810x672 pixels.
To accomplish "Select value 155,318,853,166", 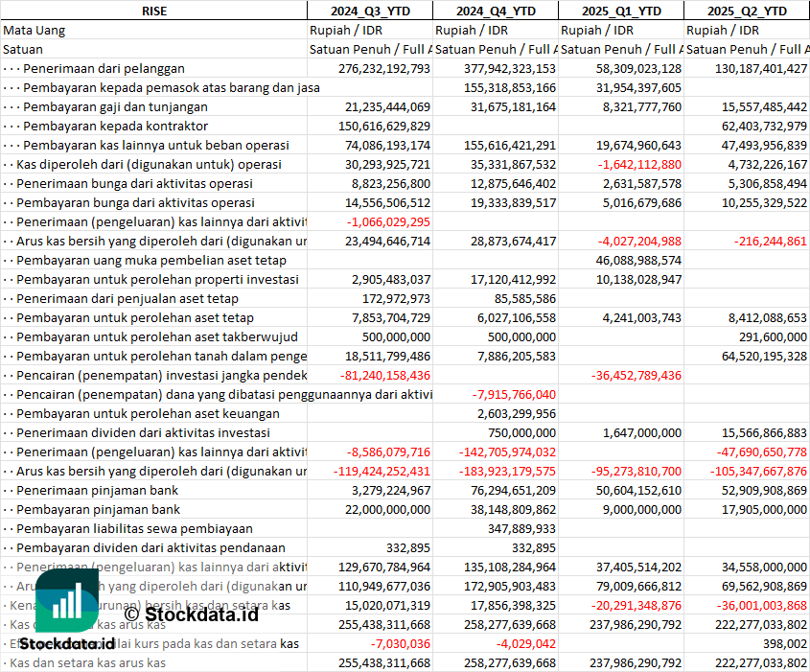I will point(510,87).
